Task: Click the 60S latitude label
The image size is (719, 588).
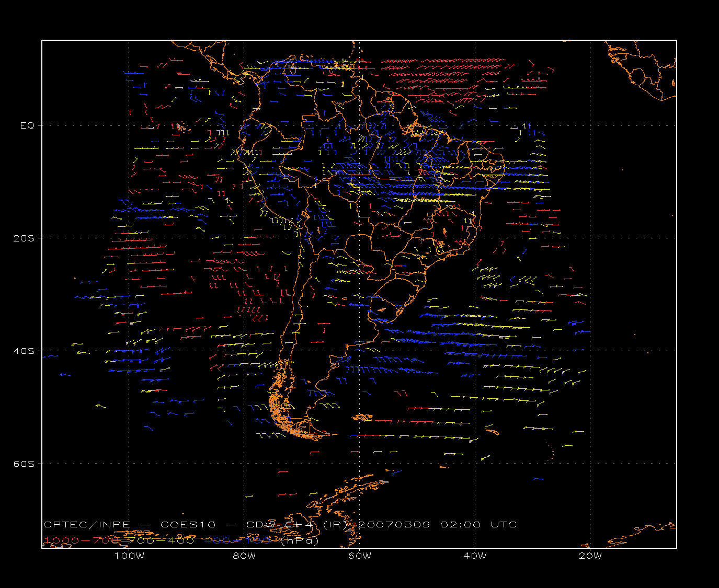Action: (24, 464)
